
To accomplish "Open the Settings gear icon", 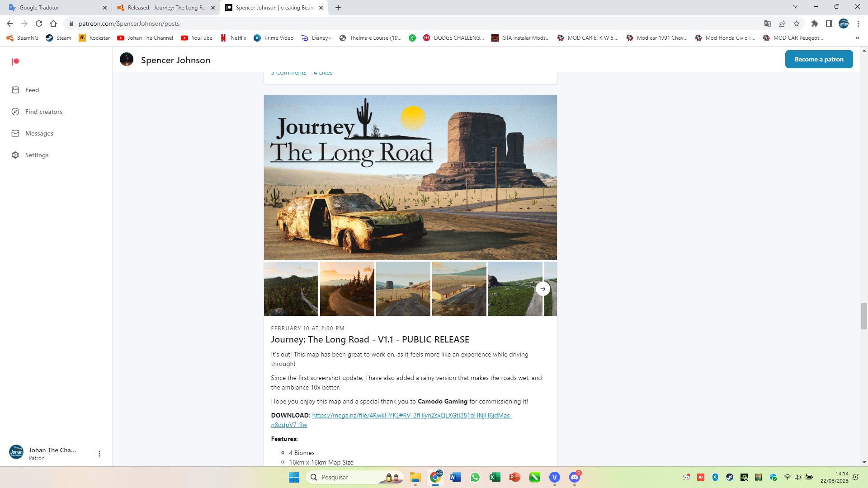I will click(x=15, y=155).
